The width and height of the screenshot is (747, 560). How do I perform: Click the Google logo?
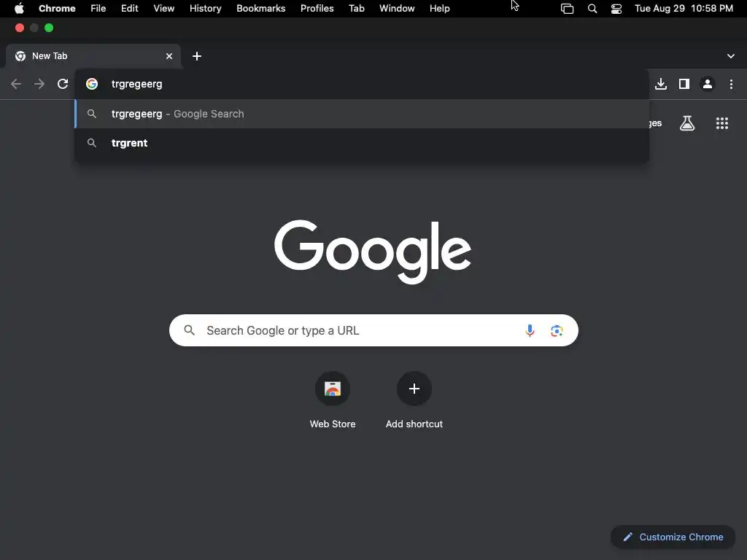coord(373,252)
